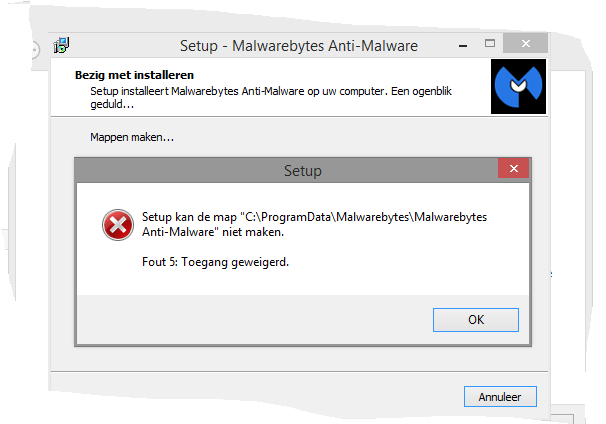Click the partially visible round button at left edge

pyautogui.click(x=34, y=50)
